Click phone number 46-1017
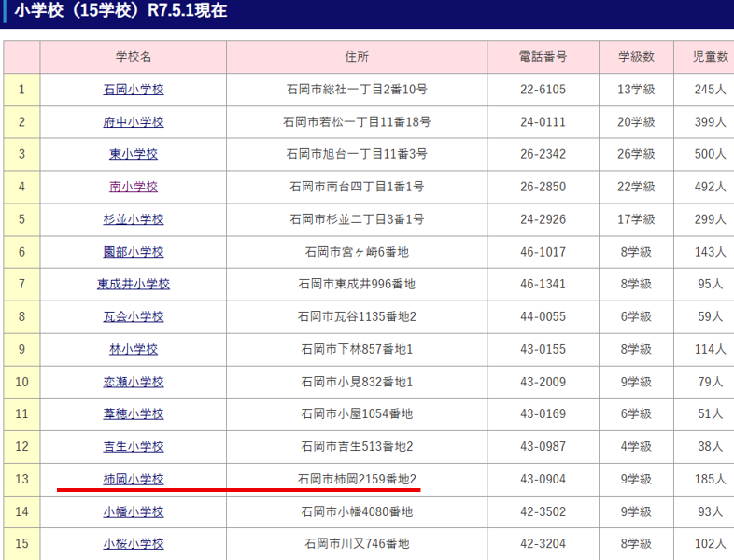This screenshot has height=560, width=734. pyautogui.click(x=543, y=252)
